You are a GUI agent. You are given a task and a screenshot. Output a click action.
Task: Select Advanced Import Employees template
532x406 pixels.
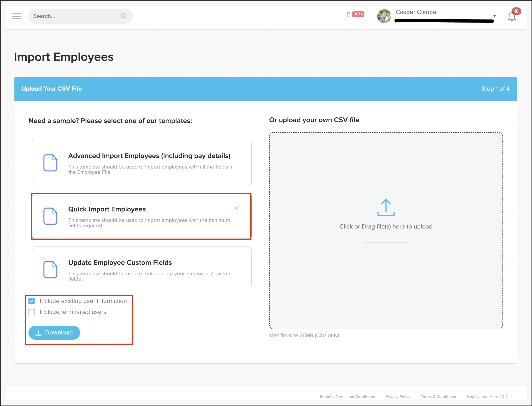coord(149,156)
